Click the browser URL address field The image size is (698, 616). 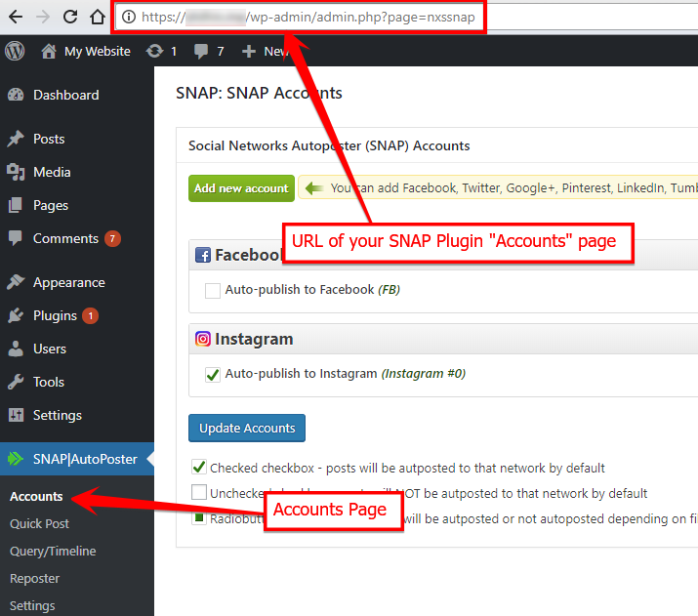pyautogui.click(x=312, y=17)
